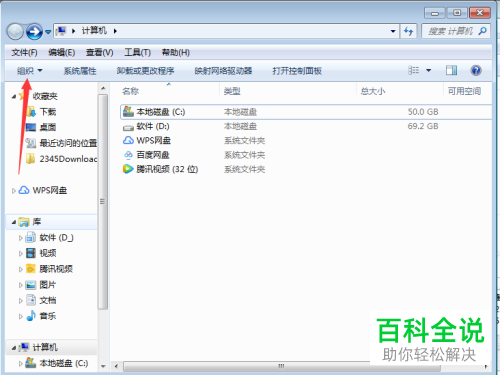This screenshot has width=500, height=375.
Task: Open 桌面 in favorites
Action: 48,127
